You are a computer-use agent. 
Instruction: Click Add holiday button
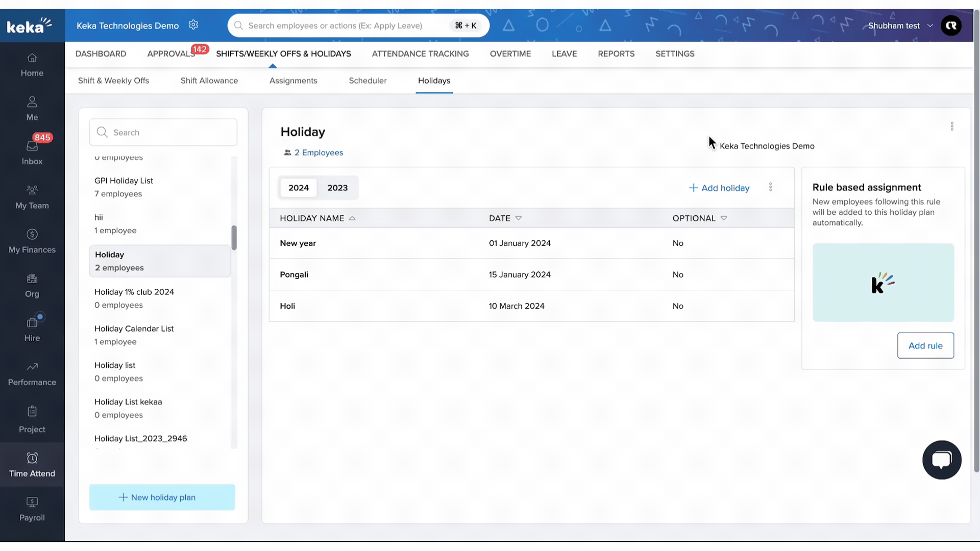(720, 188)
